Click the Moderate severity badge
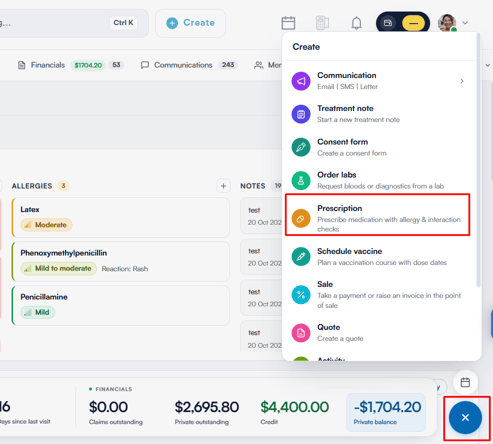 pos(46,225)
